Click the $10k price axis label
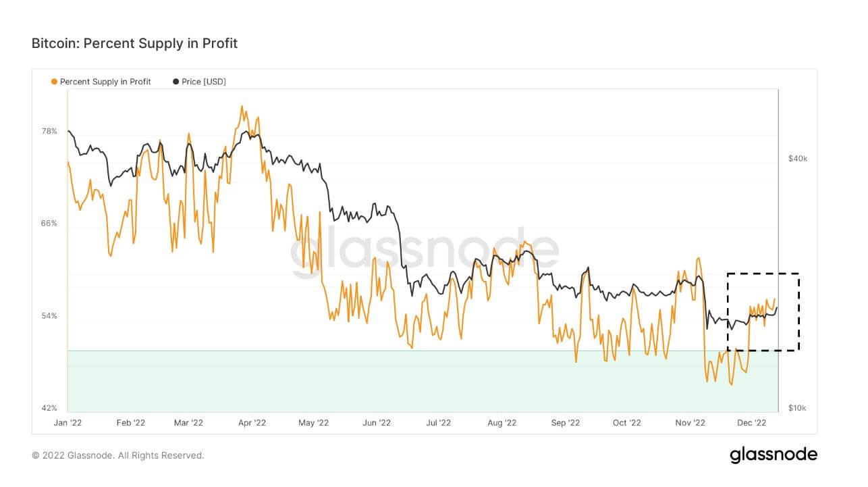The image size is (868, 487). (x=798, y=408)
